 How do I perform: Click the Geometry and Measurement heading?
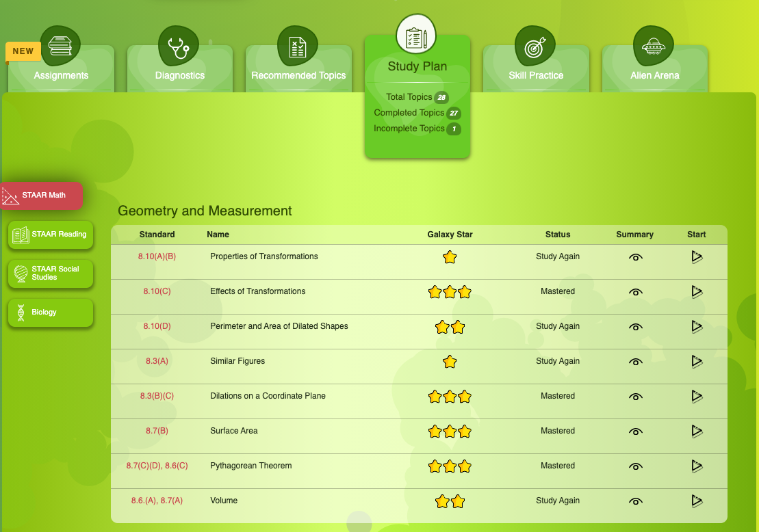point(205,211)
